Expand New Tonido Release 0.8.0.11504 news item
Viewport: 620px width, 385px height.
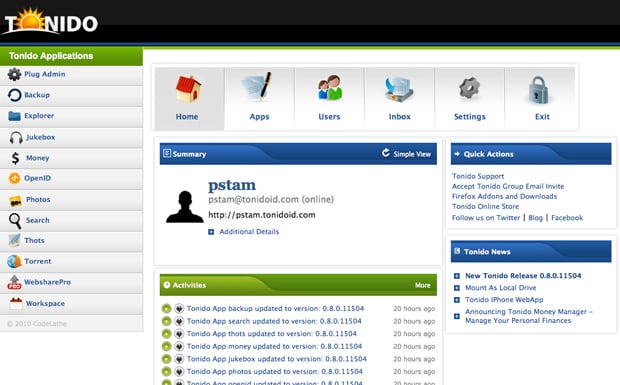[x=457, y=276]
